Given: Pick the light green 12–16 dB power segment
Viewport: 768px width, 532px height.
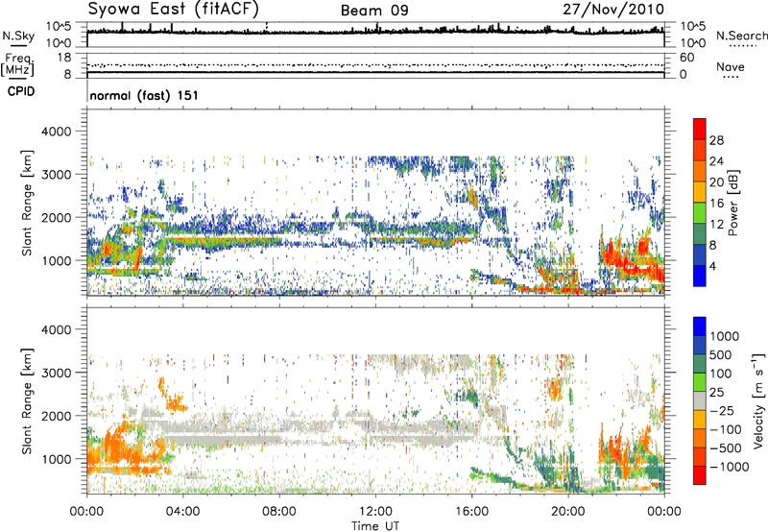Looking at the screenshot, I should click(700, 213).
